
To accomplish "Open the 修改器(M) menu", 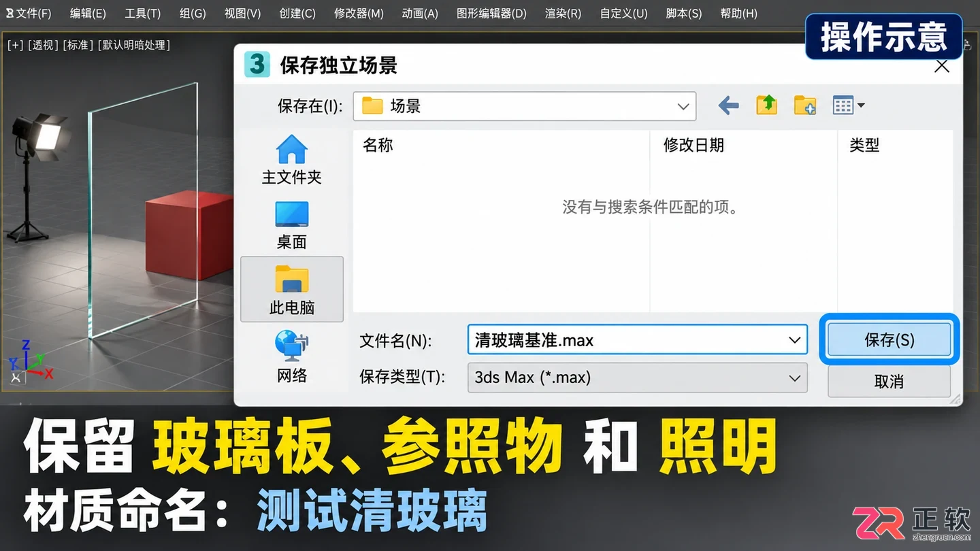I will coord(359,13).
